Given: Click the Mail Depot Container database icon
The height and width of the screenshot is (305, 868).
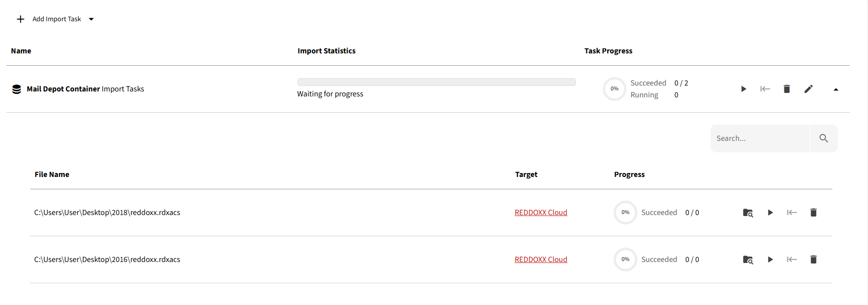Looking at the screenshot, I should (16, 89).
